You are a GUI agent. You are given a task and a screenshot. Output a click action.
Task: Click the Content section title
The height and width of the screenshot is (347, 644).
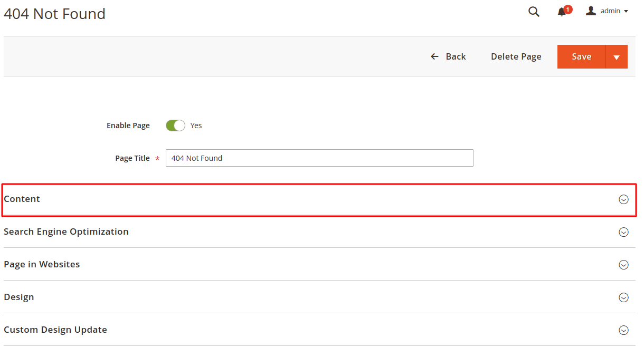coord(22,199)
